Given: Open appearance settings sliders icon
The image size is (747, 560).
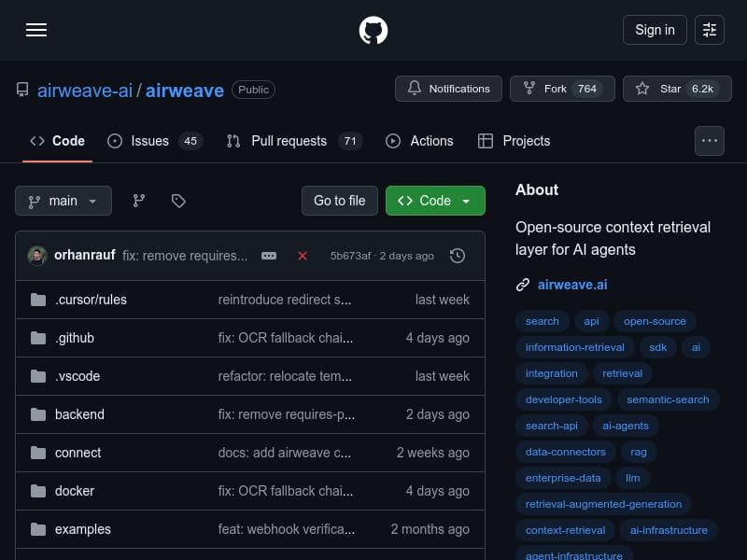Looking at the screenshot, I should pos(710,30).
